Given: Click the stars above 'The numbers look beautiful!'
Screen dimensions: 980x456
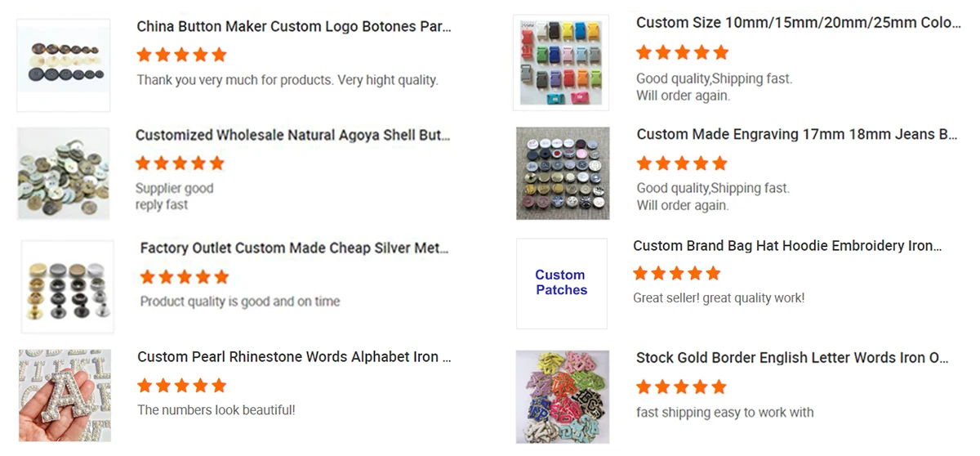Looking at the screenshot, I should (x=181, y=385).
